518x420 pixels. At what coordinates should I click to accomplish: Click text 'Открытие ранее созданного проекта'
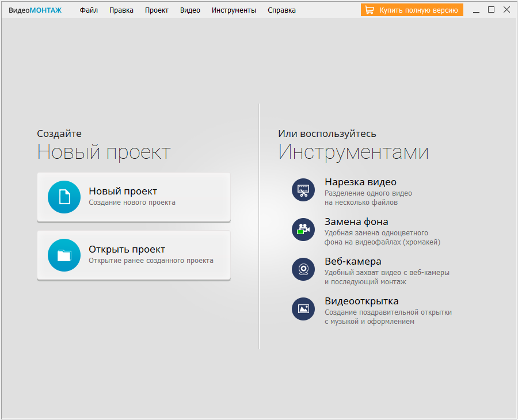[151, 261]
